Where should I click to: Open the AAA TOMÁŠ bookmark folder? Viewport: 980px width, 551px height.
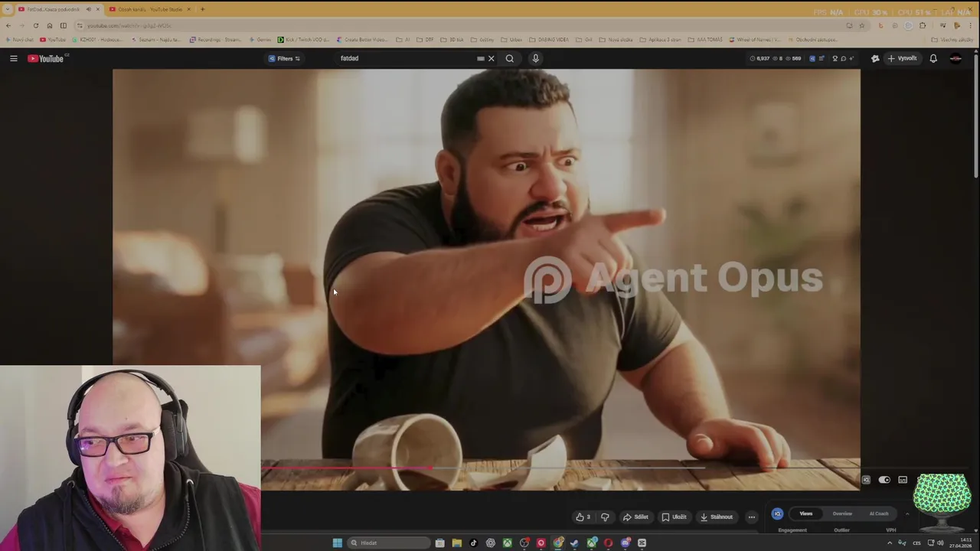coord(705,40)
